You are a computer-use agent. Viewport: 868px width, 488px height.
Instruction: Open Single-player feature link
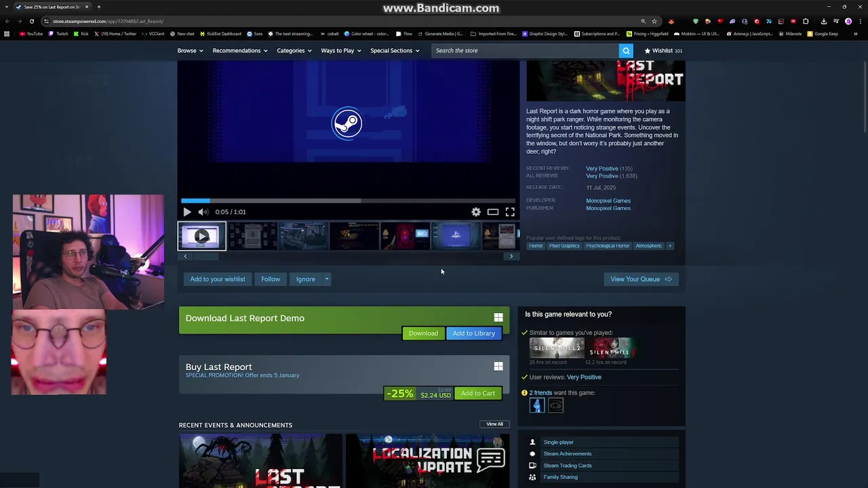559,443
